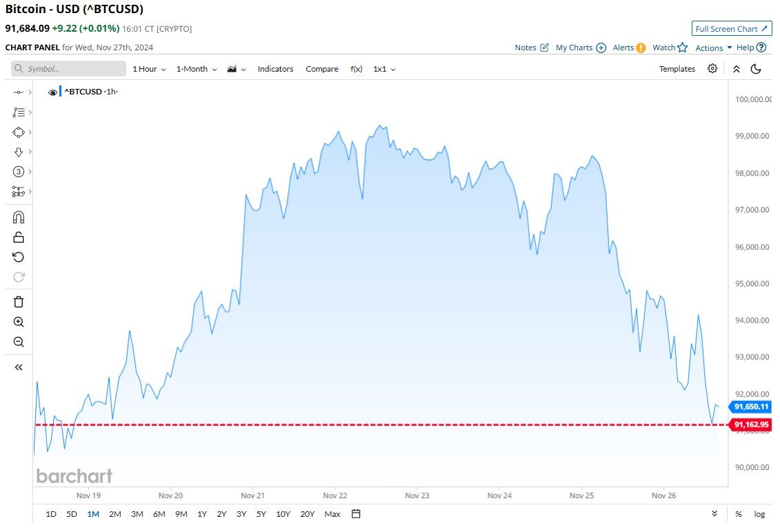780x532 pixels.
Task: Click the redo arrow icon
Action: click(x=19, y=277)
